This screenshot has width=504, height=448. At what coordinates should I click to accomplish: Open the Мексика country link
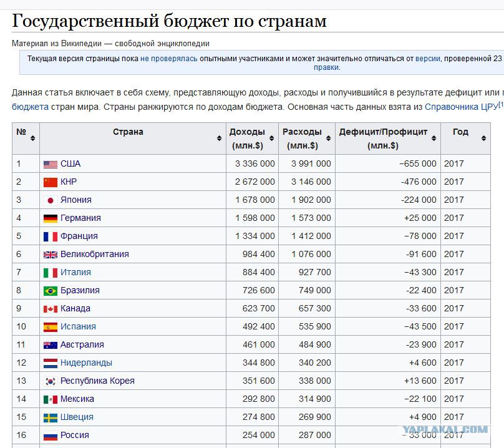(77, 399)
